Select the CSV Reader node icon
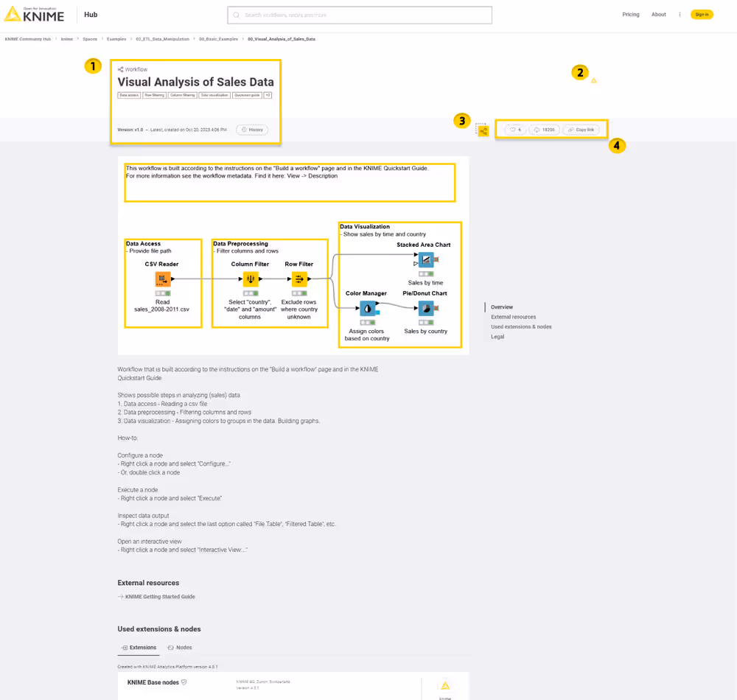Image resolution: width=737 pixels, height=700 pixels. click(x=164, y=279)
